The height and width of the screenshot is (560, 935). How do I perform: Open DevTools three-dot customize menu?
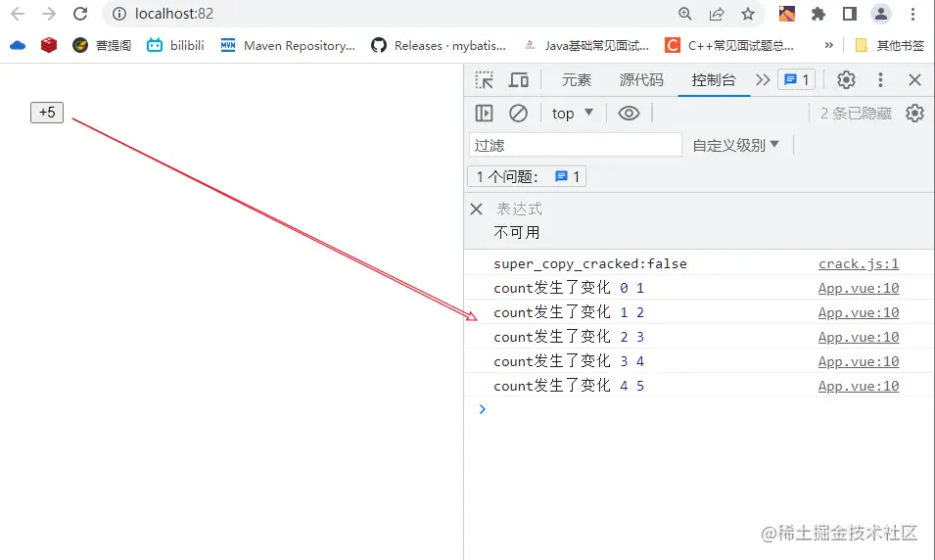click(881, 80)
